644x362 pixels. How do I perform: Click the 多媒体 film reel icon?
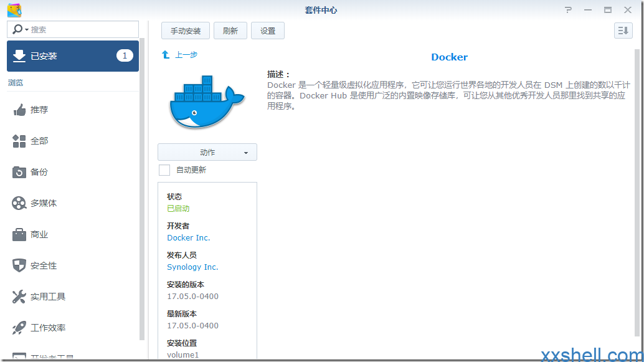coord(19,203)
